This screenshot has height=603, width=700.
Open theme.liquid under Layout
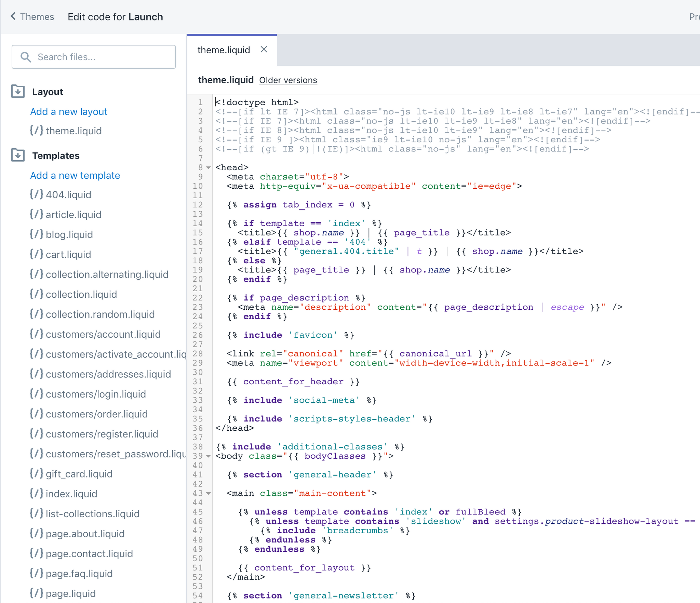coord(73,131)
